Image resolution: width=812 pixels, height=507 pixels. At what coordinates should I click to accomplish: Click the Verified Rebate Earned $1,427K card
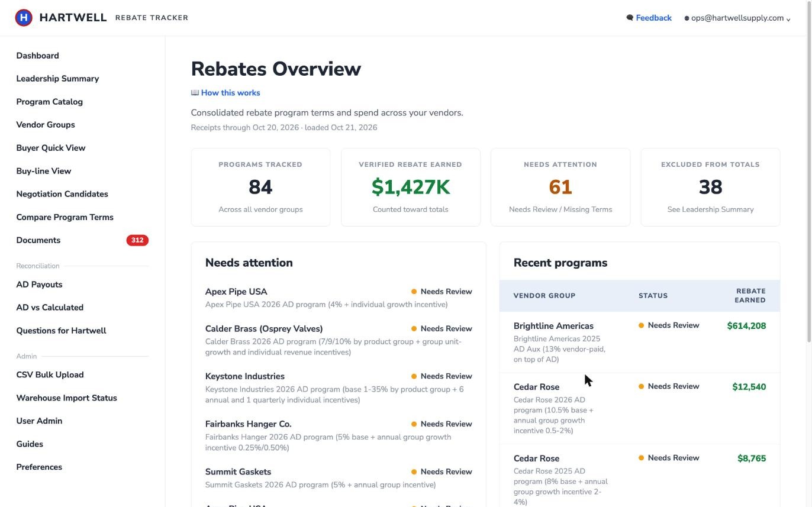[x=411, y=188]
